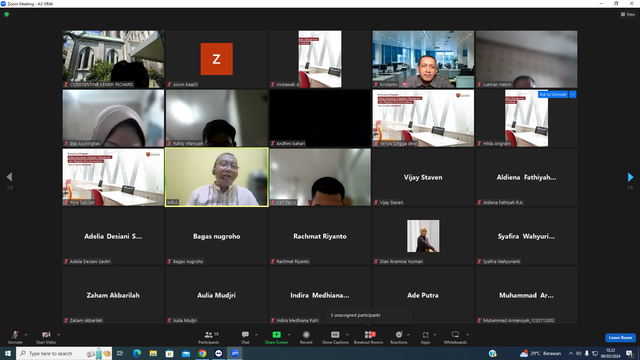Screen dimensions: 640x360
Task: Click the Bagas nugroho participant tile
Action: click(216, 236)
